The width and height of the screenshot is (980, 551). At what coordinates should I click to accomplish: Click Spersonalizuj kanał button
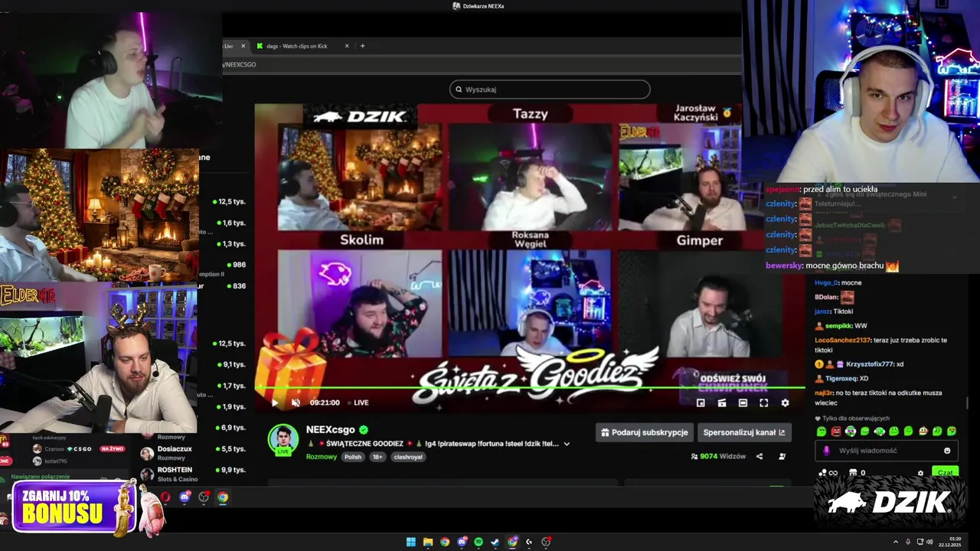pyautogui.click(x=744, y=432)
